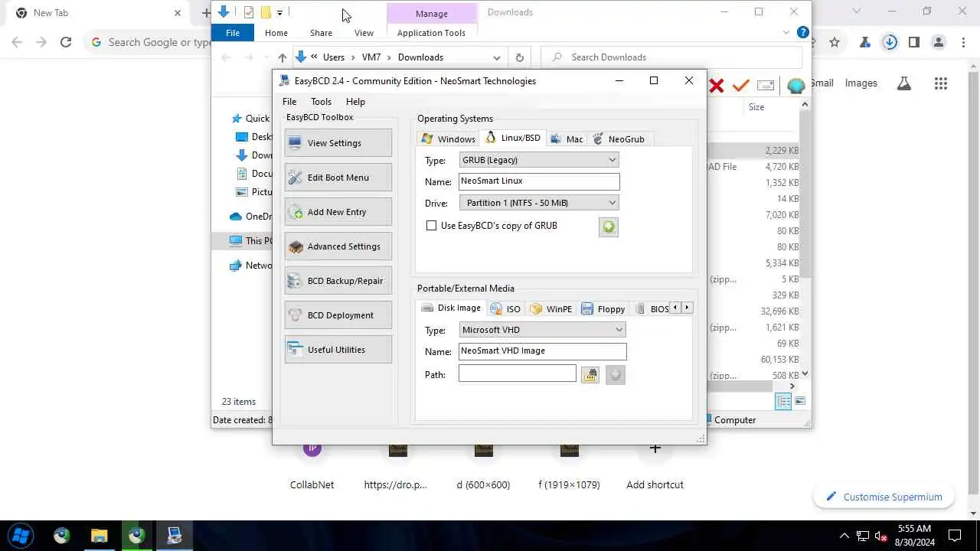This screenshot has height=551, width=980.
Task: Select the Application Tools ribbon tab
Action: (x=431, y=33)
